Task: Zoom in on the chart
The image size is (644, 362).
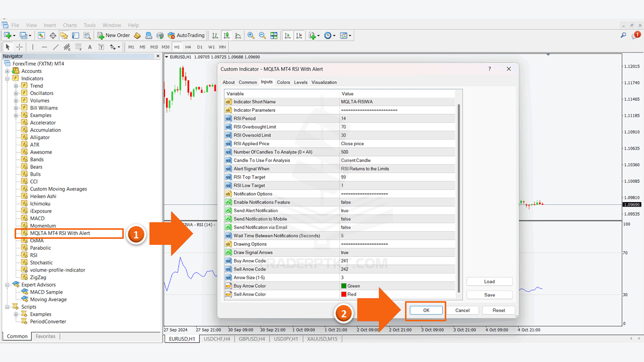Action: (251, 35)
